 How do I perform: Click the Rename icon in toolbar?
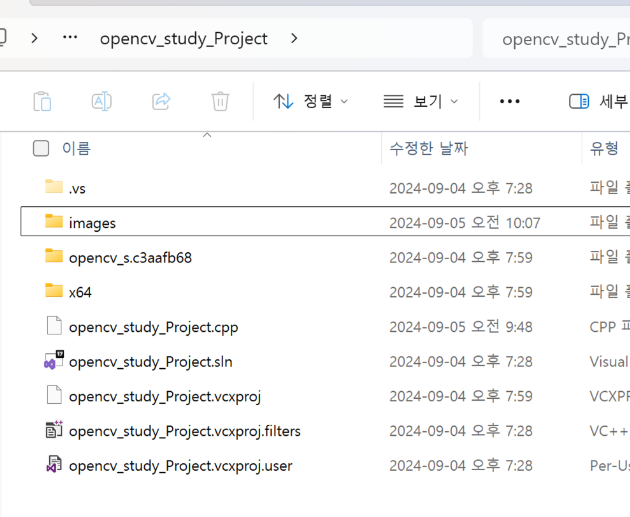click(x=101, y=101)
